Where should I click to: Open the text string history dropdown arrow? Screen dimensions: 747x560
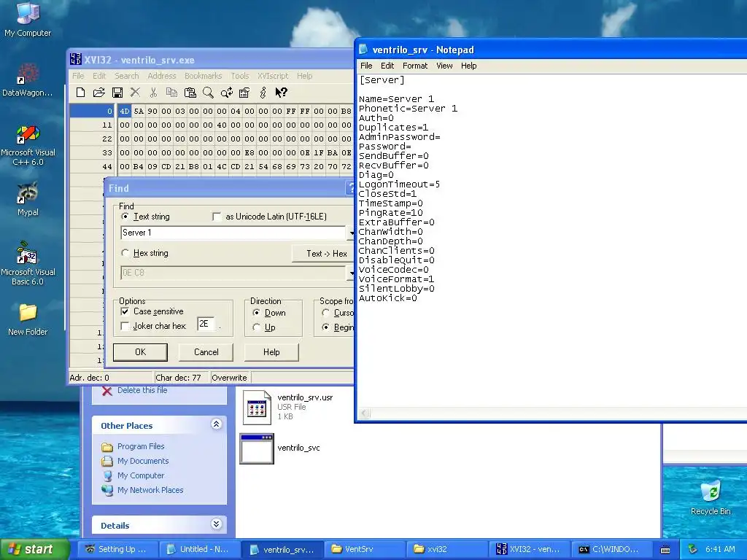351,233
